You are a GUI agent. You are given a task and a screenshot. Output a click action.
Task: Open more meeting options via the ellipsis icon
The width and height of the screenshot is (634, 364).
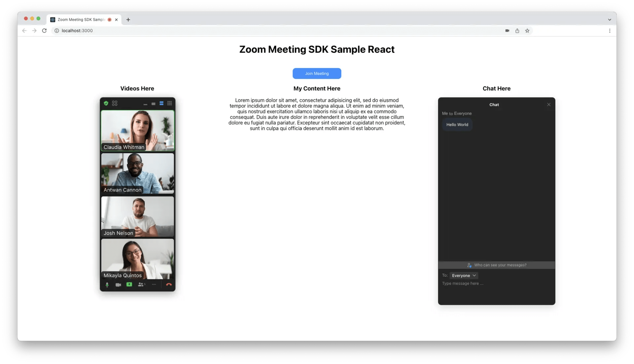154,284
